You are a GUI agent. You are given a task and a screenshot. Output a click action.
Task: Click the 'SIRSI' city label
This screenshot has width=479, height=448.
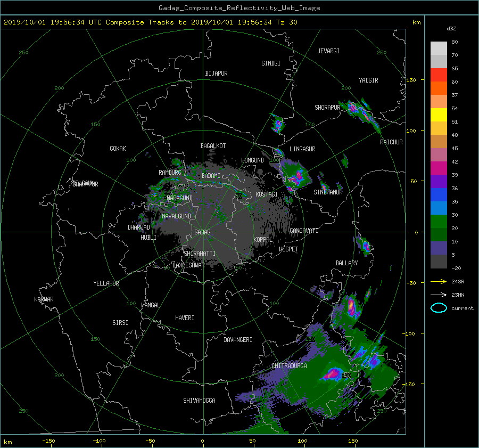120,323
